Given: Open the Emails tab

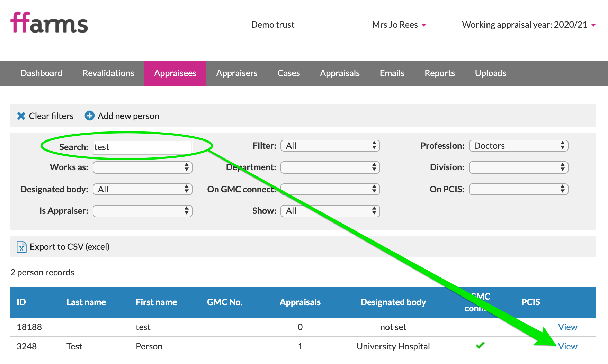Looking at the screenshot, I should tap(392, 73).
